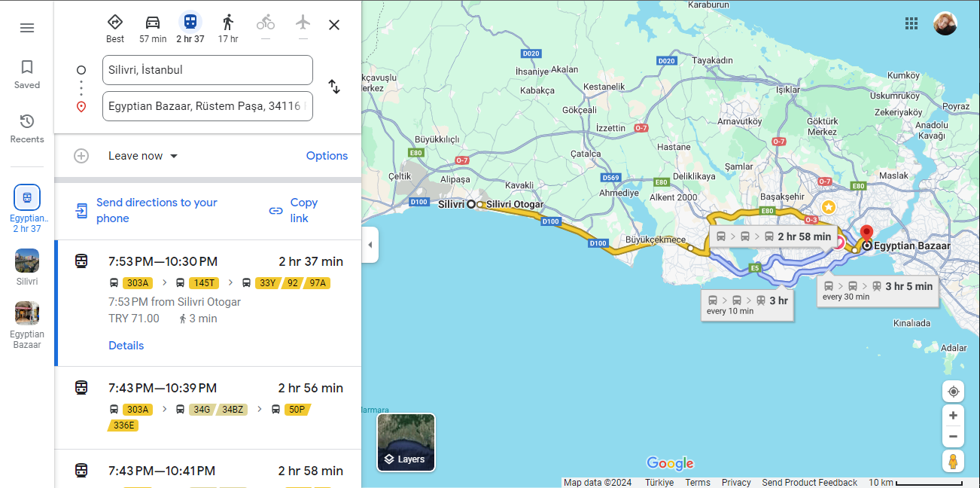Copy link to directions
This screenshot has height=488, width=980.
pyautogui.click(x=294, y=210)
